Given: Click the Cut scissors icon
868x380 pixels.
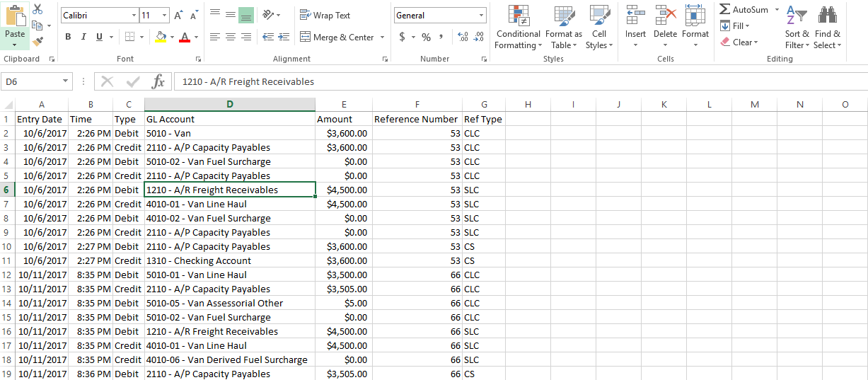Looking at the screenshot, I should pyautogui.click(x=37, y=9).
